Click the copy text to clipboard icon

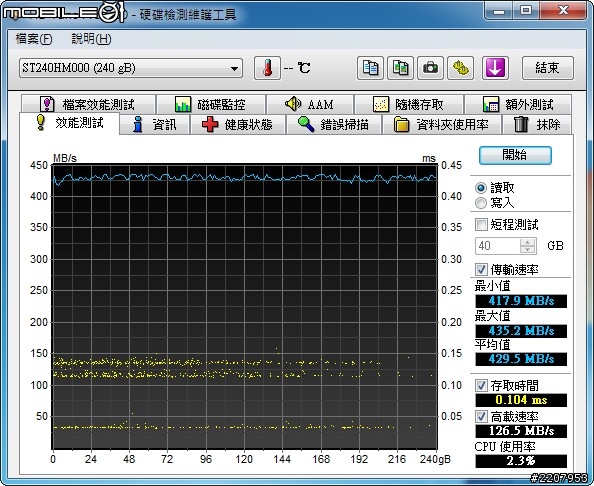tap(370, 68)
